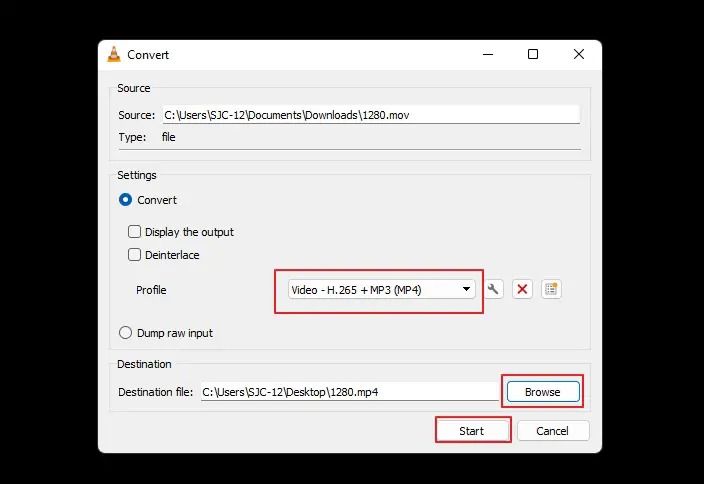Click the 'Destination file:' label
Viewport: 704px width, 484px height.
pos(155,392)
